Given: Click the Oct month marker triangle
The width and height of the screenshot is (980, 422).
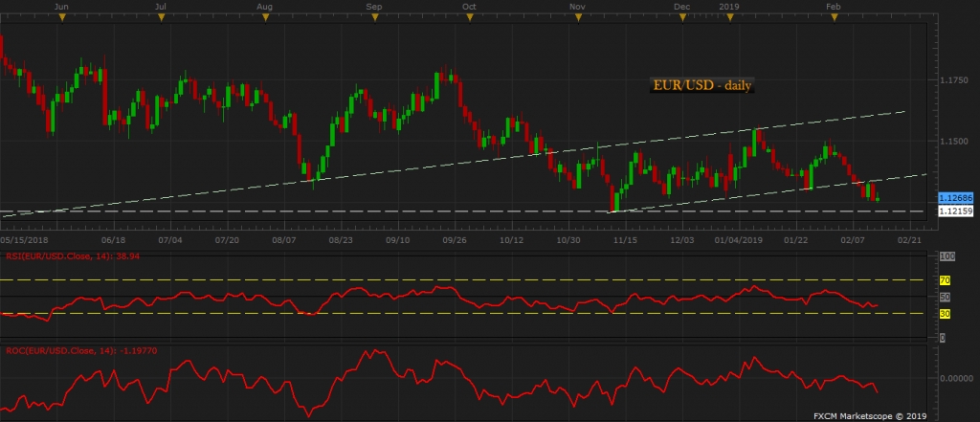Looking at the screenshot, I should coord(469,17).
